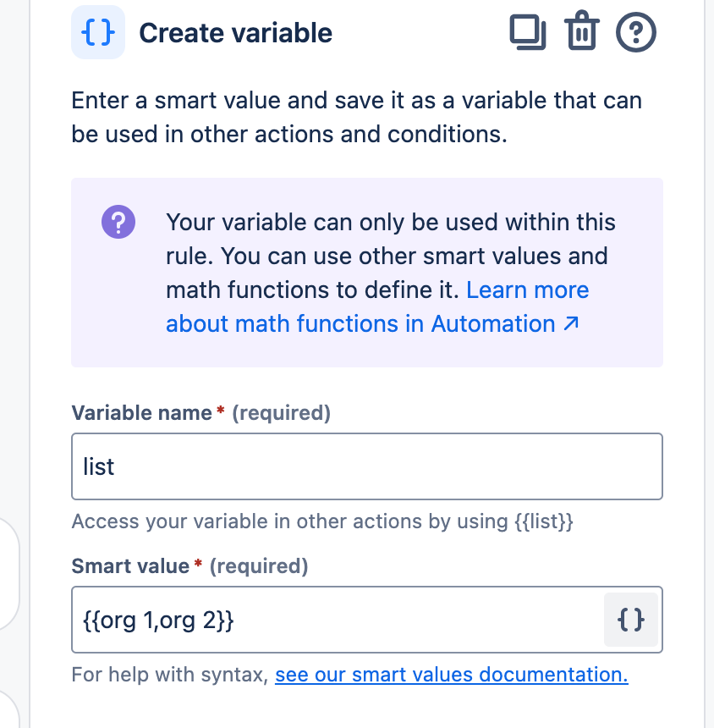Open the smart value picker braces button

(x=631, y=620)
